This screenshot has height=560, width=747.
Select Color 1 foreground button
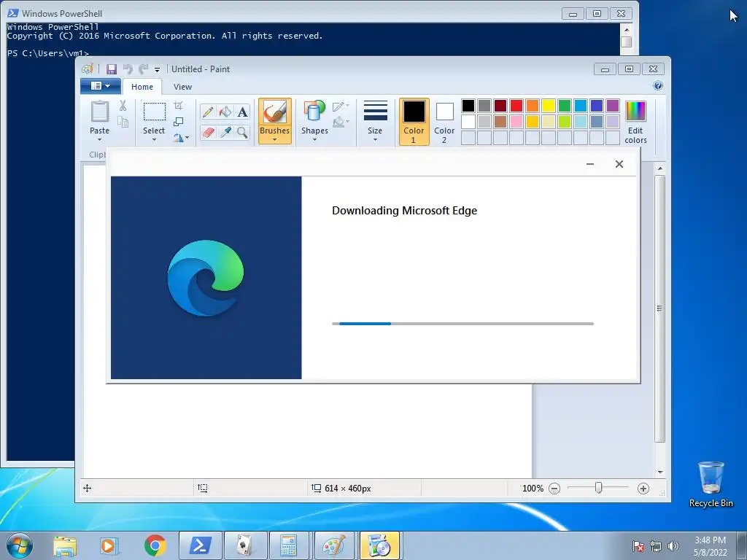point(414,122)
